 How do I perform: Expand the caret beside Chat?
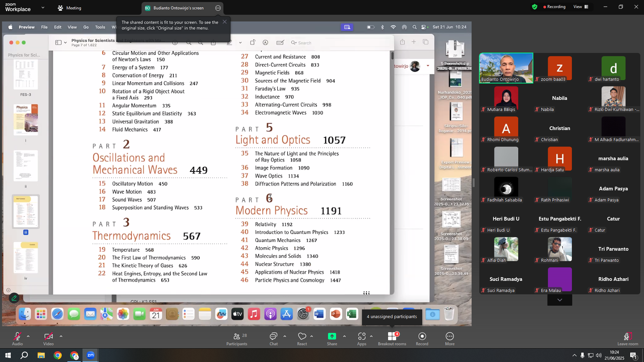pyautogui.click(x=285, y=336)
